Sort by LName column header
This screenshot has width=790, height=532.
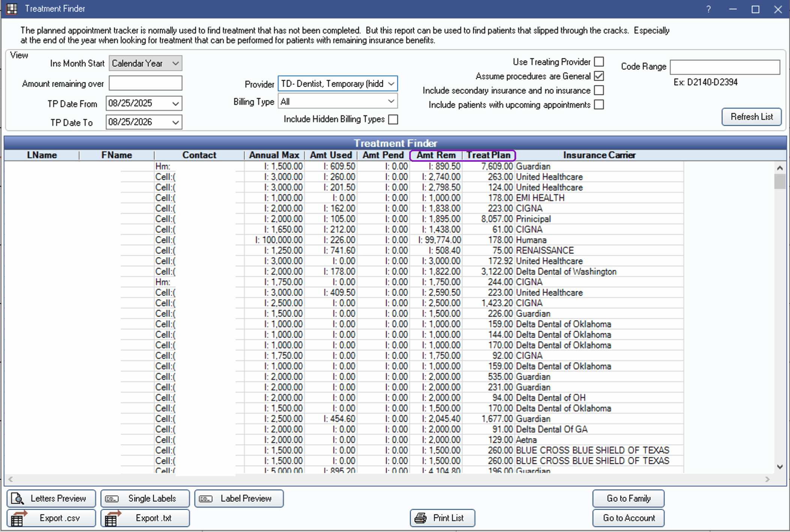(x=42, y=155)
